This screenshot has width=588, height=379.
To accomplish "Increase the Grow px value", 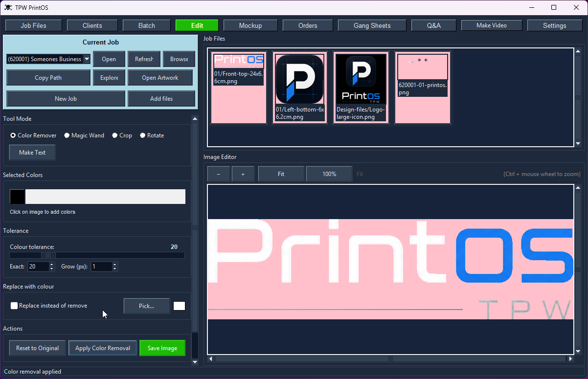I will [114, 265].
